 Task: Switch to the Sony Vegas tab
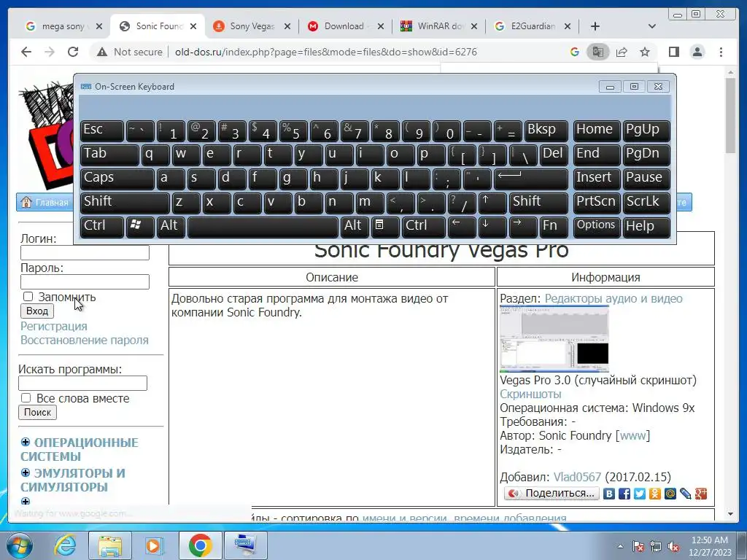(252, 26)
